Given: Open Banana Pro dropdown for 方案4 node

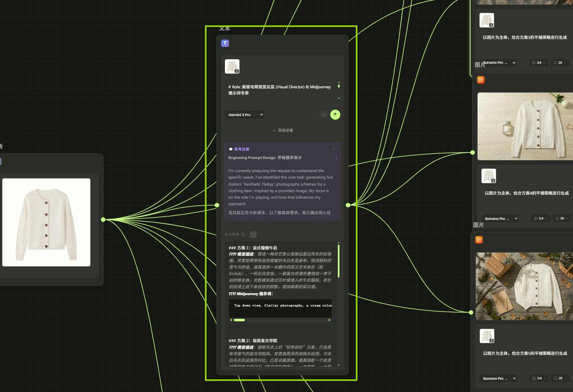Looking at the screenshot, I should point(500,219).
